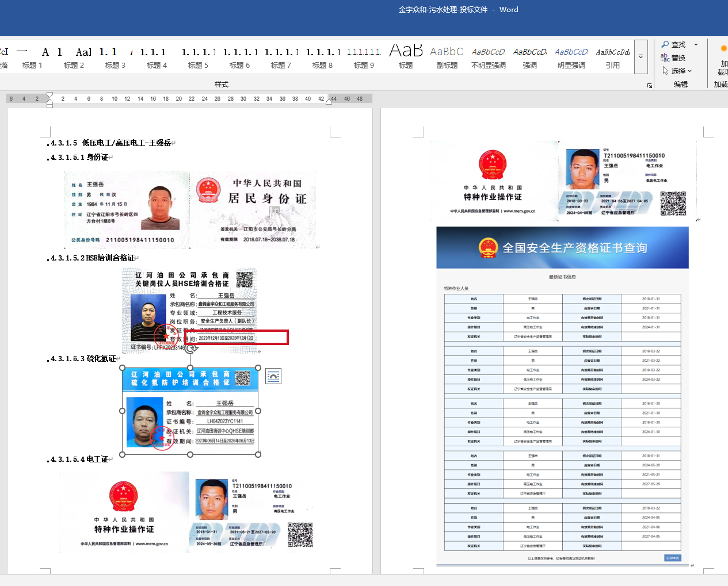Click heading 4.3.1.5.3 硫化氢证

click(x=83, y=358)
